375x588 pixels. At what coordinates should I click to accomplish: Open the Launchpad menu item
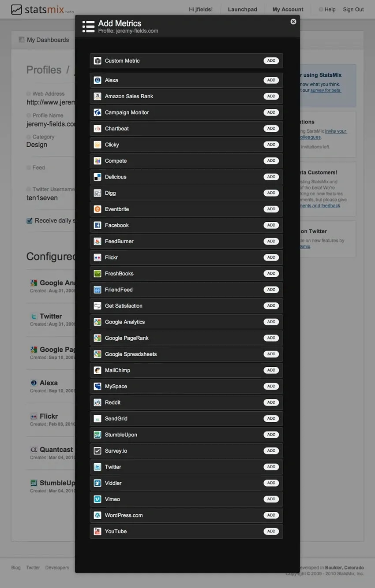(243, 9)
